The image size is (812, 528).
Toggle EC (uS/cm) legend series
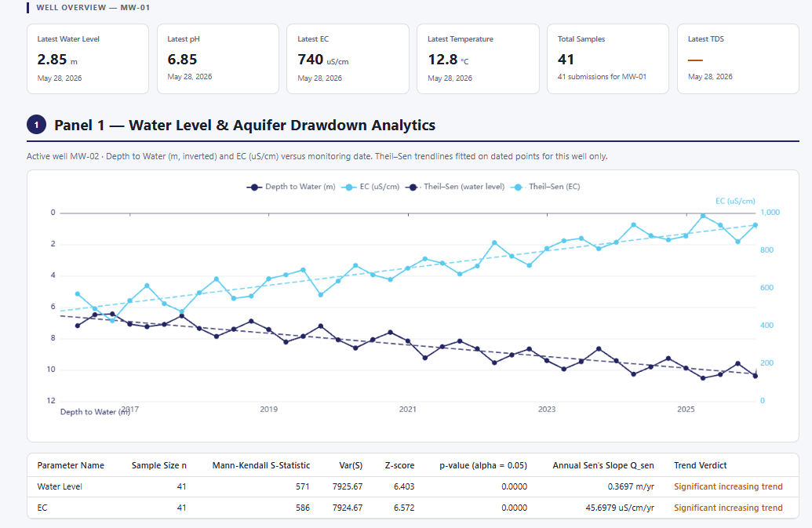[371, 187]
